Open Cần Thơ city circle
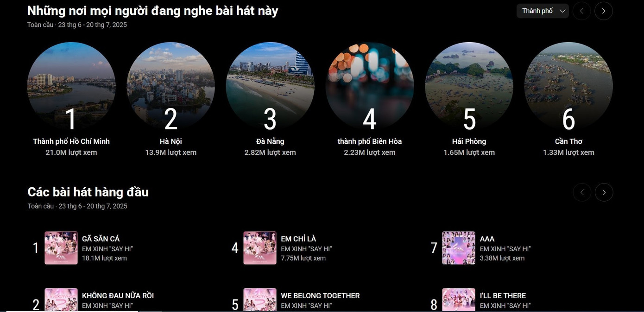Image resolution: width=644 pixels, height=312 pixels. click(568, 86)
